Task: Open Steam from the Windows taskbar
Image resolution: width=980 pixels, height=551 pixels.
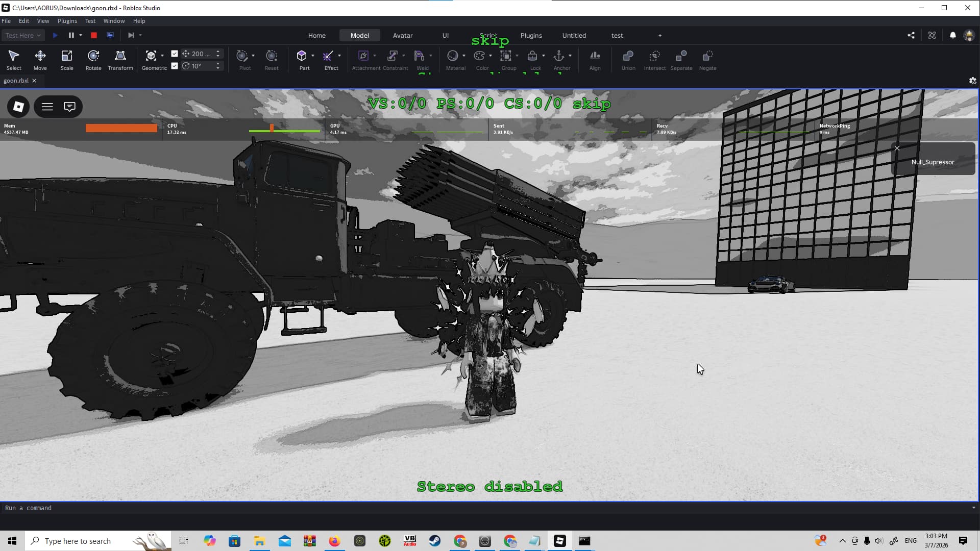Action: [435, 541]
